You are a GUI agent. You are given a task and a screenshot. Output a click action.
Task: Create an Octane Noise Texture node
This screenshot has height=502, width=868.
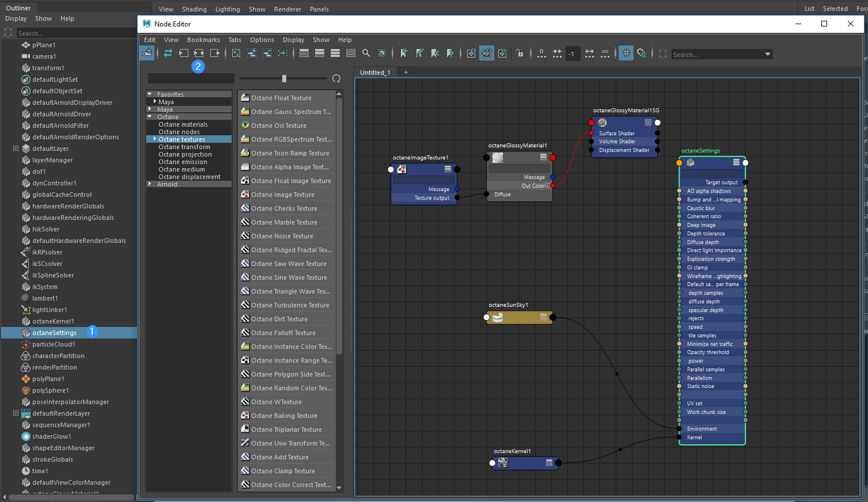(x=287, y=236)
